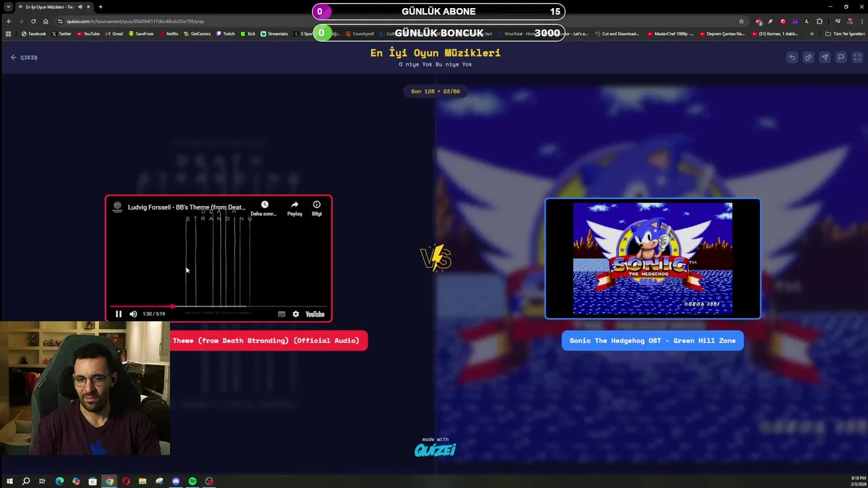Launch Microsoft Edge from the taskbar

pos(59,481)
